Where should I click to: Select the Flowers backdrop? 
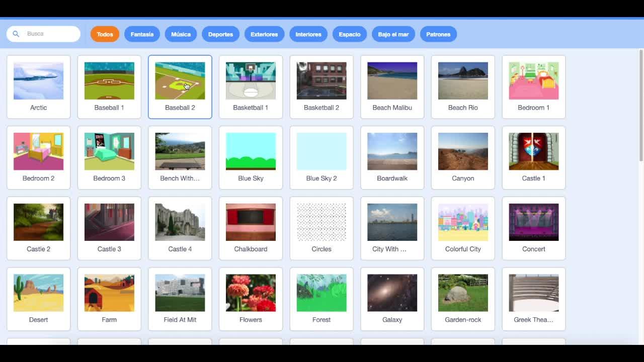coord(251,299)
